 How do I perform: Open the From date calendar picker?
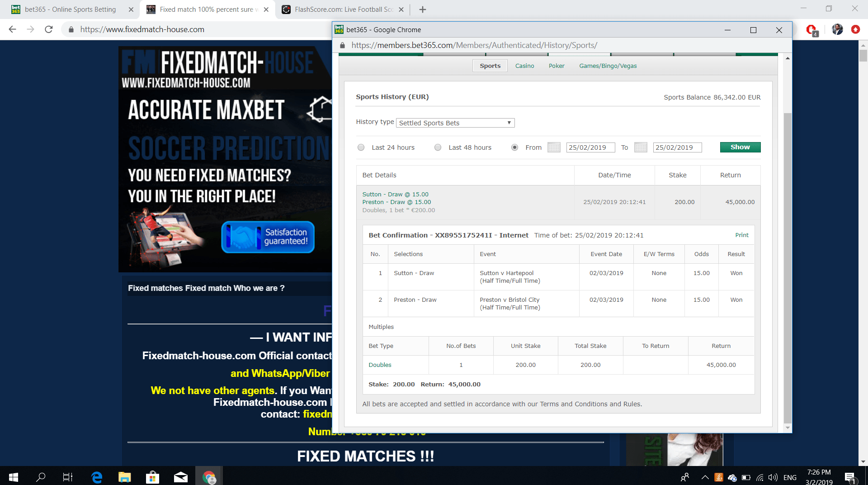point(554,147)
